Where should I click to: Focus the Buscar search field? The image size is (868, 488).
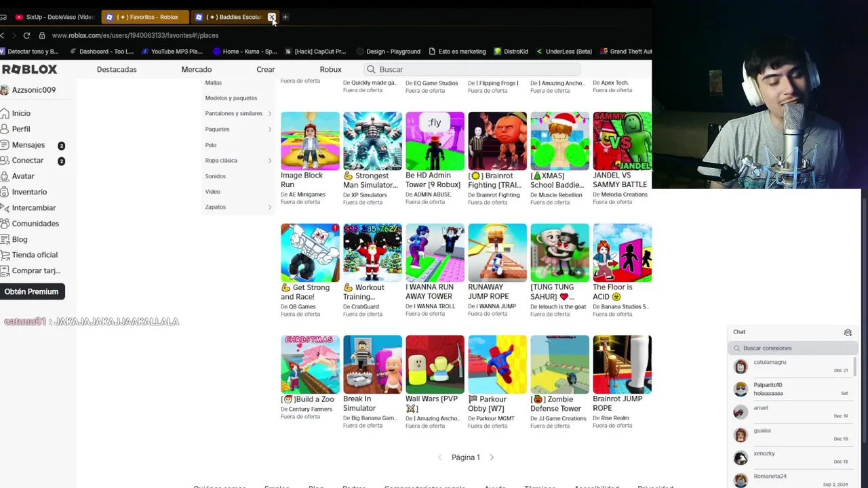point(473,69)
